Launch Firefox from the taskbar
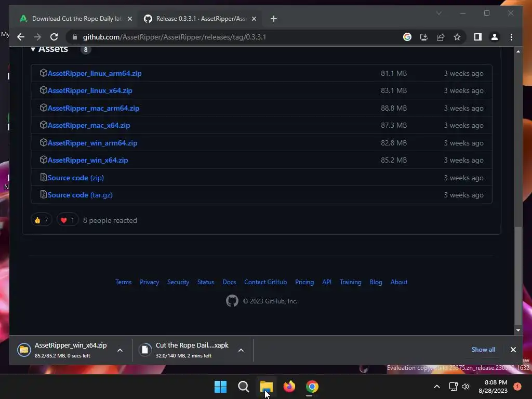The width and height of the screenshot is (532, 399). pos(289,387)
